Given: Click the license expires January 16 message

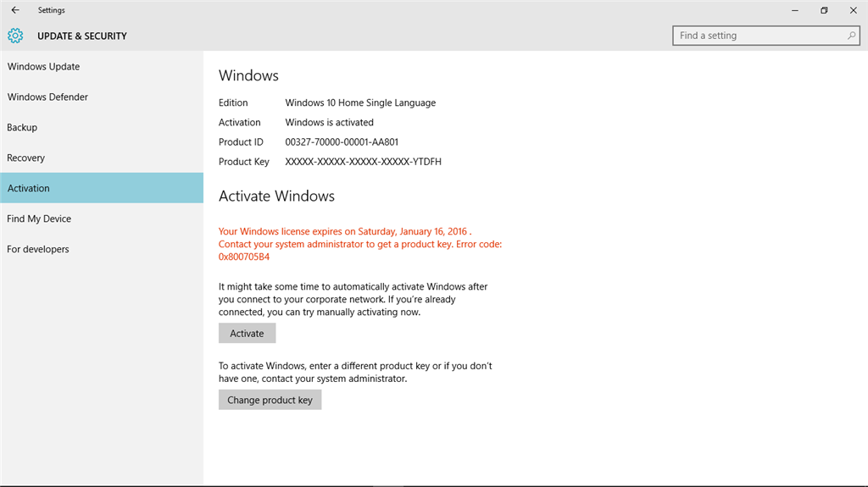Looking at the screenshot, I should pos(345,231).
